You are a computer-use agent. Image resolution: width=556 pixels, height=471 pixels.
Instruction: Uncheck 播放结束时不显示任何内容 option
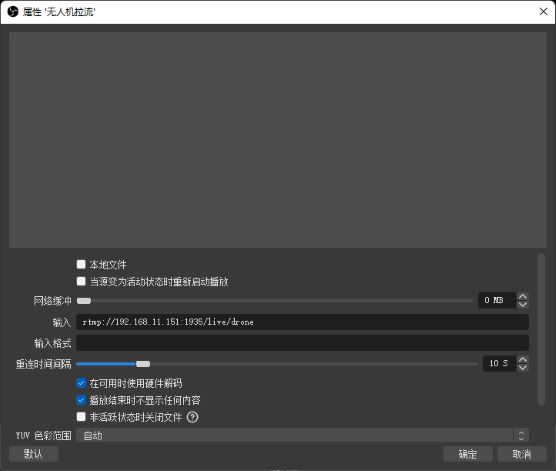point(81,400)
